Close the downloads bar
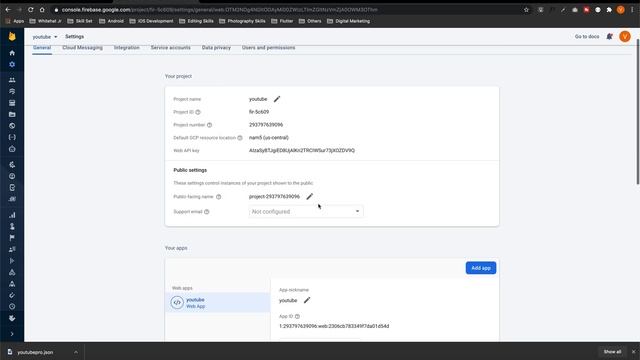The image size is (640, 360). tap(633, 352)
